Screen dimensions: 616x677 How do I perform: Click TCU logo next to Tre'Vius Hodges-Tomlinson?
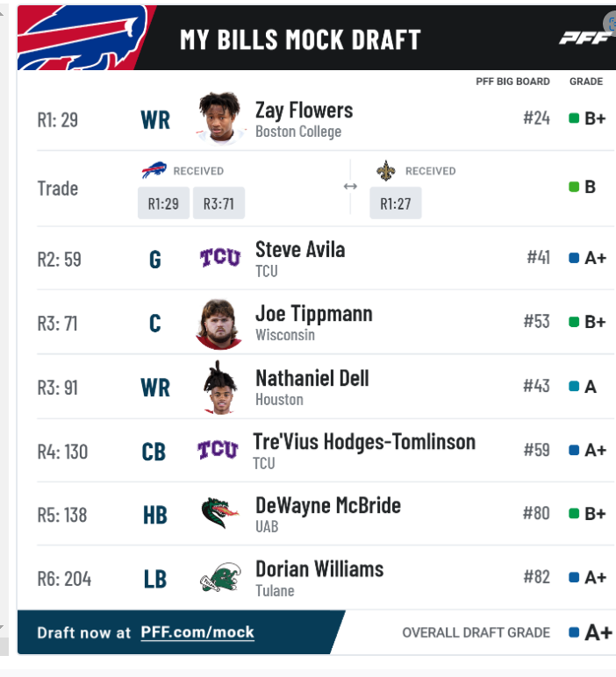coord(218,450)
